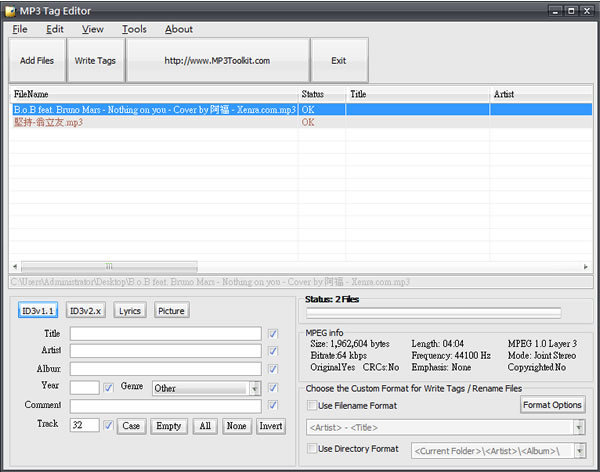Screen dimensions: 600x472
Task: Click the Write Tags button
Action: tap(95, 60)
